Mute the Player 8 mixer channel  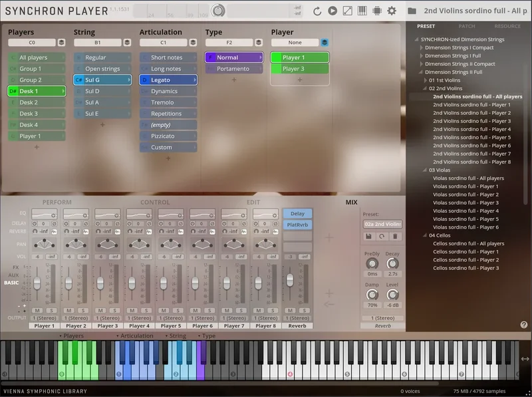coord(259,310)
